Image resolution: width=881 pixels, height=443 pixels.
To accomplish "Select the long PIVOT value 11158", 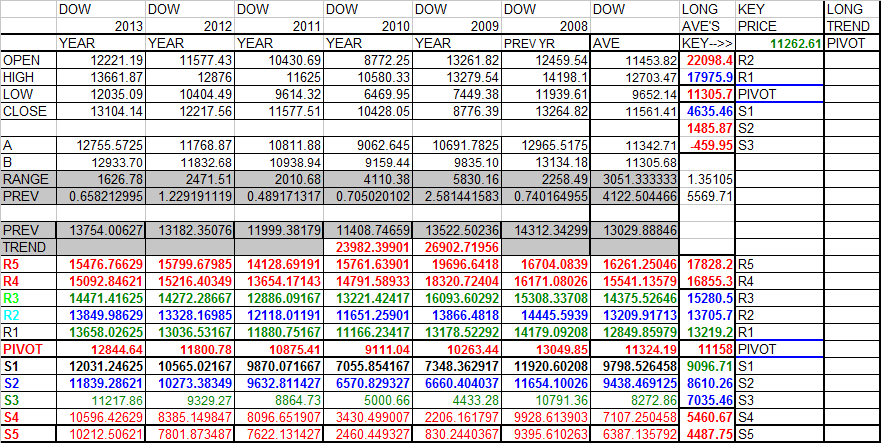I will tap(708, 349).
